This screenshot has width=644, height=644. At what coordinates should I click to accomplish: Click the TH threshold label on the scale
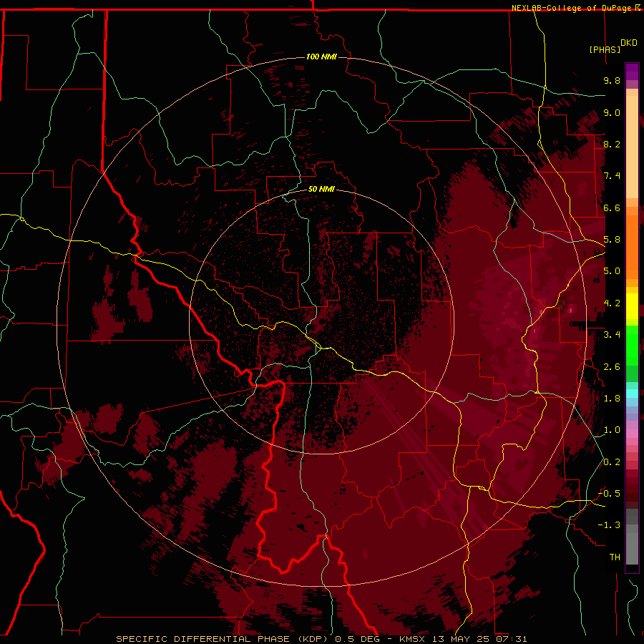[x=615, y=557]
